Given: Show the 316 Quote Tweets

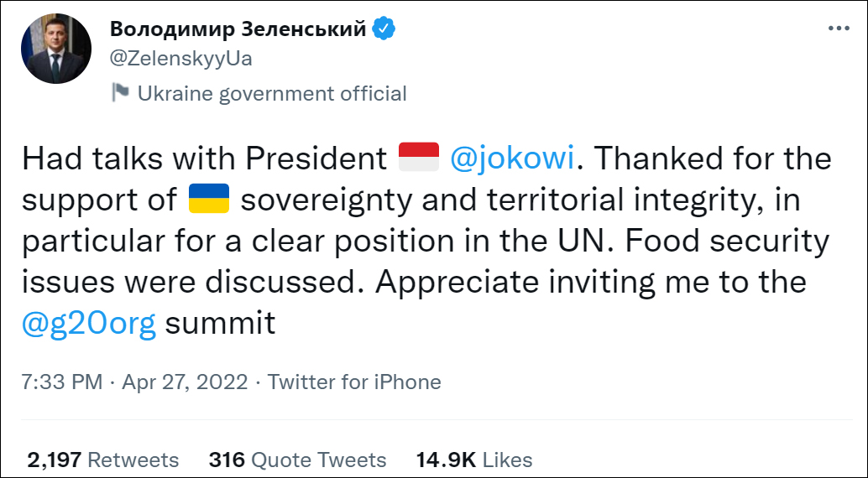Looking at the screenshot, I should [x=297, y=460].
